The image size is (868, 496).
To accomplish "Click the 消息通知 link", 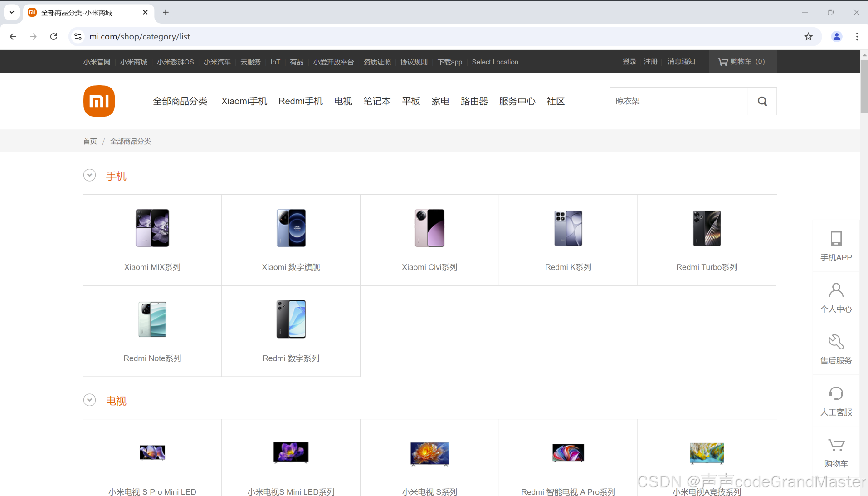I will [681, 62].
